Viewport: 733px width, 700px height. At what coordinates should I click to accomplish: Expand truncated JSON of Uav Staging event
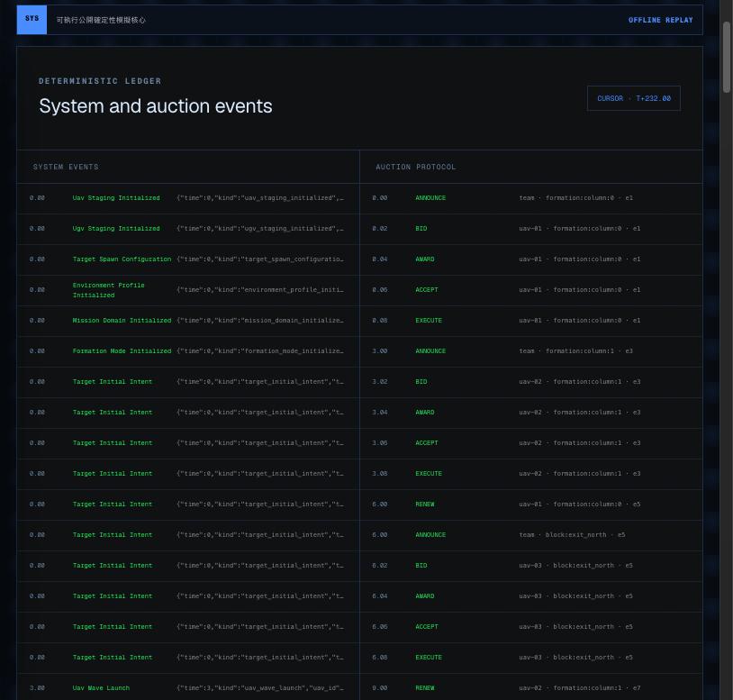point(260,198)
